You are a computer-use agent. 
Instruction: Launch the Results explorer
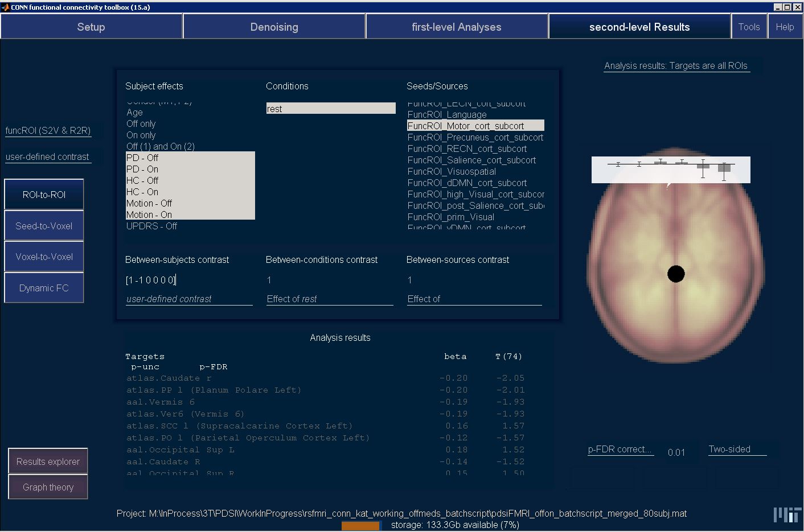(x=48, y=461)
